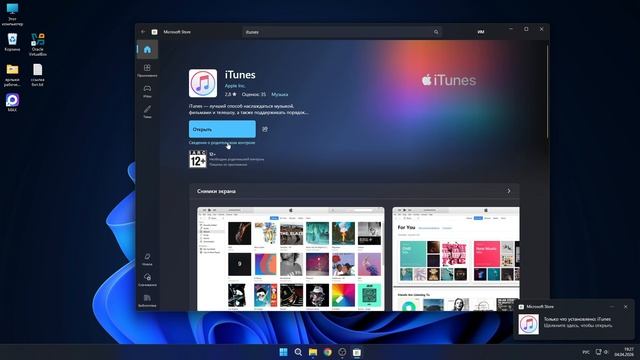Screen dimensions: 640x360
Task: Click the search magnifier in Store search box
Action: click(x=436, y=32)
